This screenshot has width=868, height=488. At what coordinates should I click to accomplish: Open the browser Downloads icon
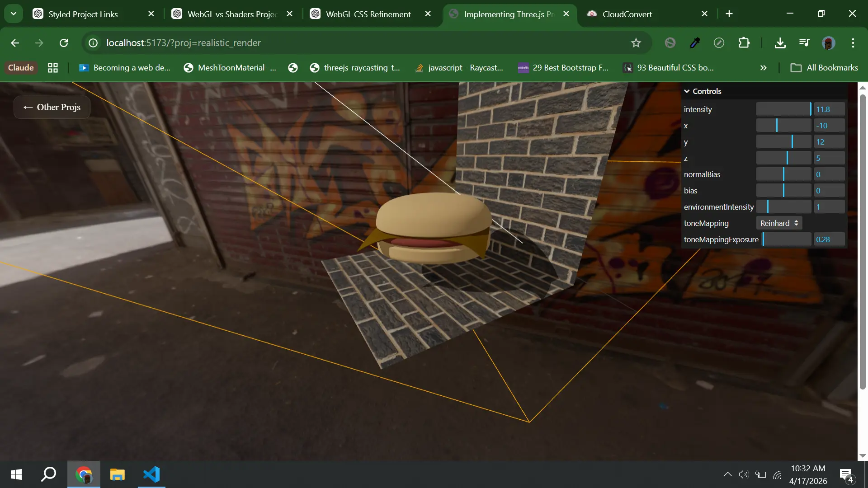pos(780,43)
